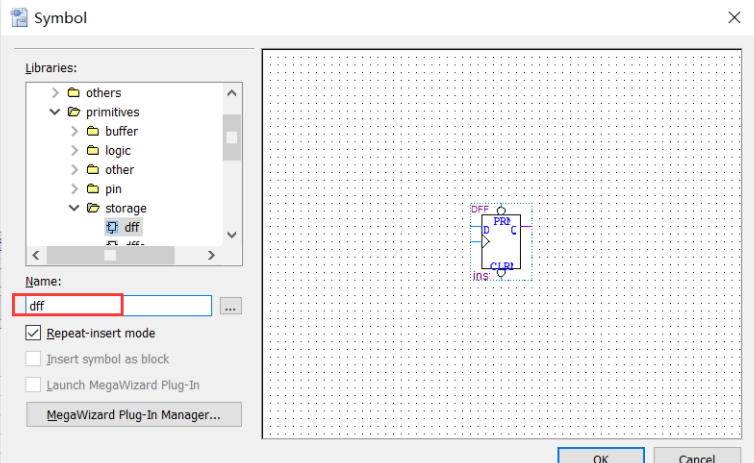Collapse the primitives library folder
The width and height of the screenshot is (754, 463).
pyautogui.click(x=55, y=112)
